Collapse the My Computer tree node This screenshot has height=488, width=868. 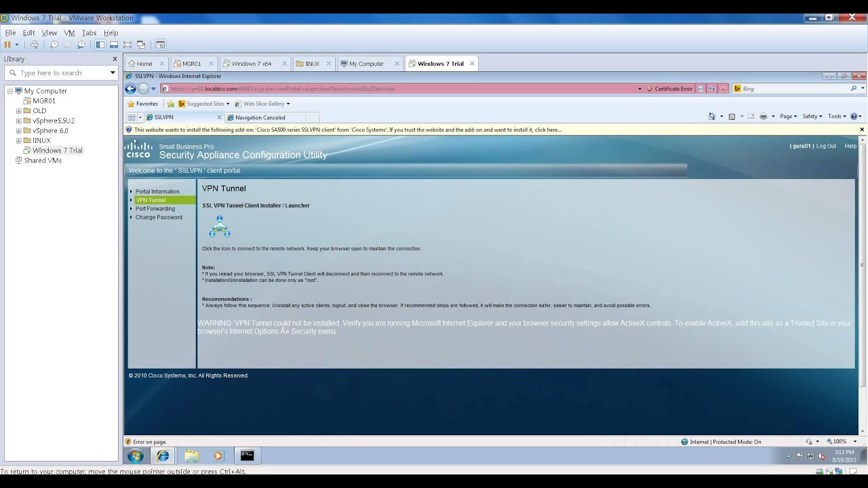click(x=10, y=91)
